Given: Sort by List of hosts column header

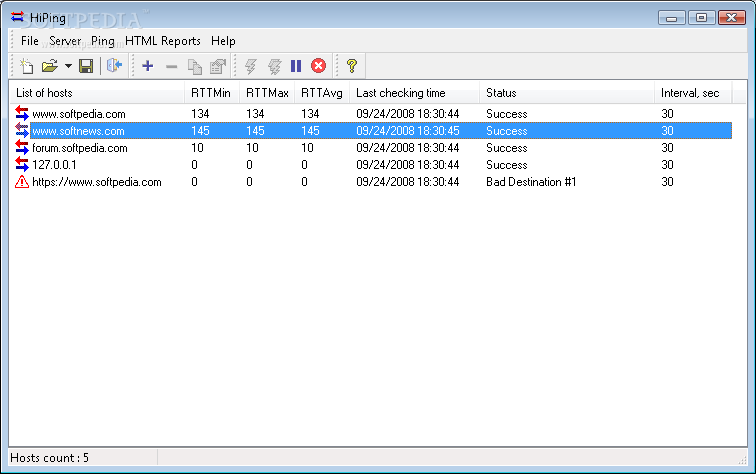Looking at the screenshot, I should pos(97,93).
